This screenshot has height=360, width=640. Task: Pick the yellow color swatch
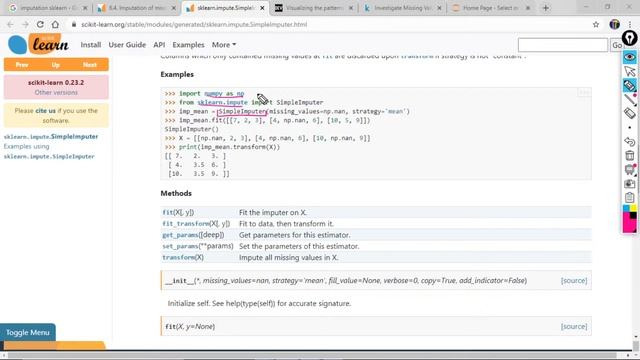[x=633, y=209]
